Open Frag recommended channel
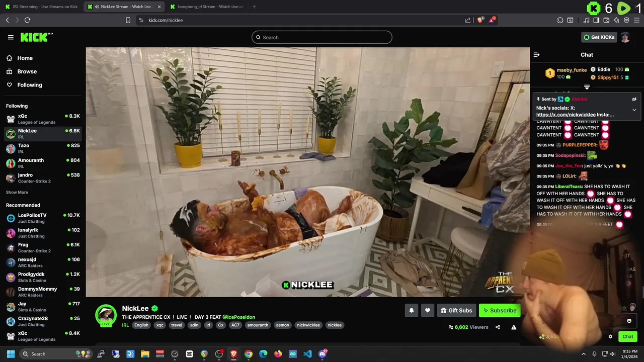This screenshot has width=644, height=362. [43, 247]
